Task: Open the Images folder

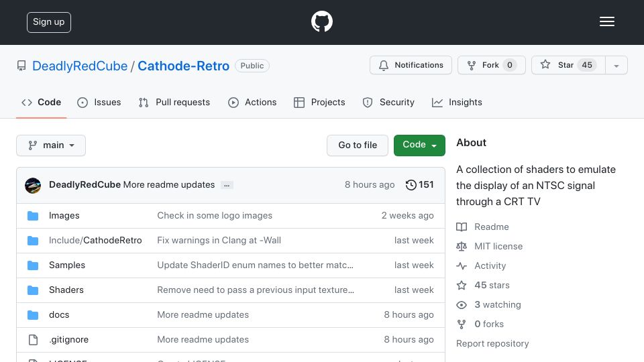Action: tap(64, 215)
